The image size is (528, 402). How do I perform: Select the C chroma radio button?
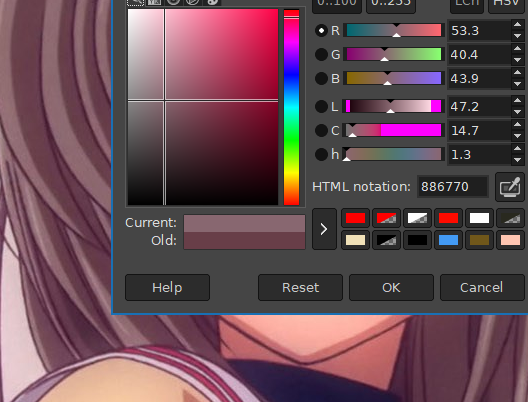click(321, 130)
